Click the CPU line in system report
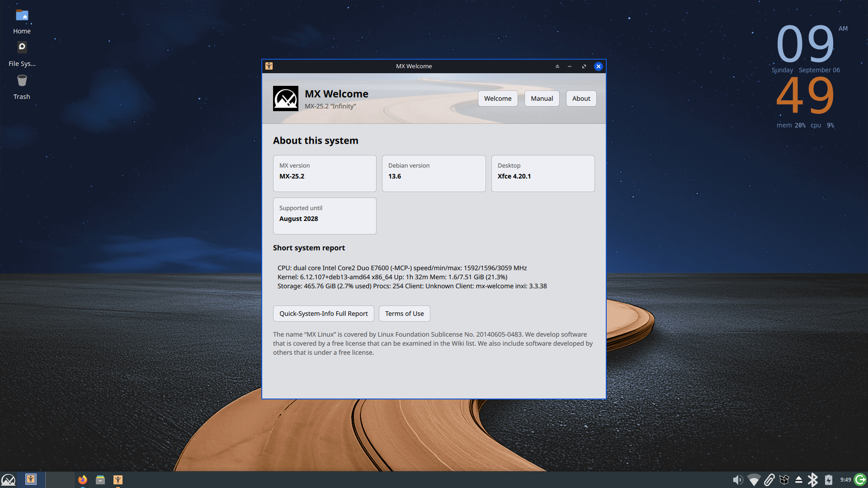This screenshot has height=488, width=868. pyautogui.click(x=402, y=268)
